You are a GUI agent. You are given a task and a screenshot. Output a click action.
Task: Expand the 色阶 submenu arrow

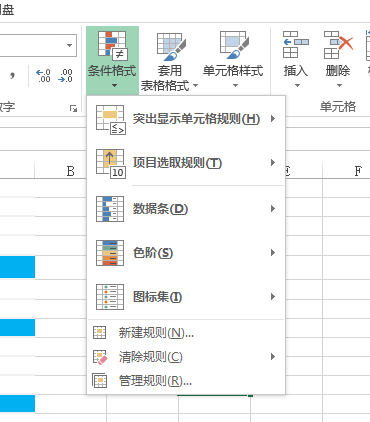[x=273, y=253]
